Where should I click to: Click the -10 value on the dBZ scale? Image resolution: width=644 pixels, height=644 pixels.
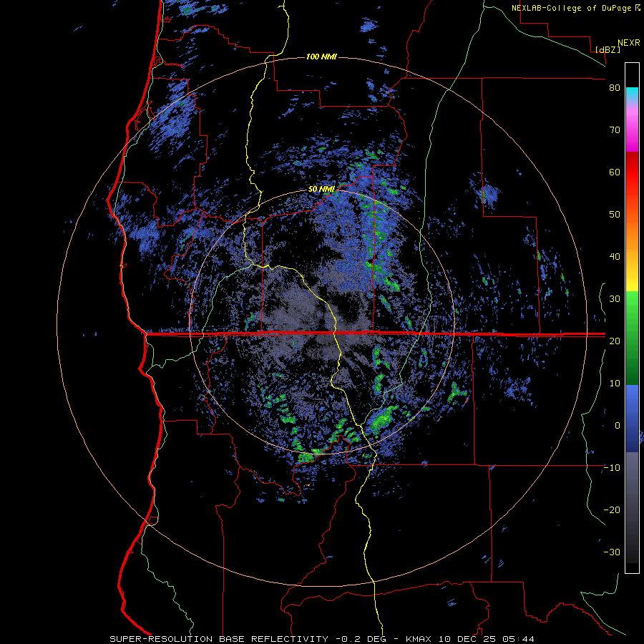[x=612, y=468]
